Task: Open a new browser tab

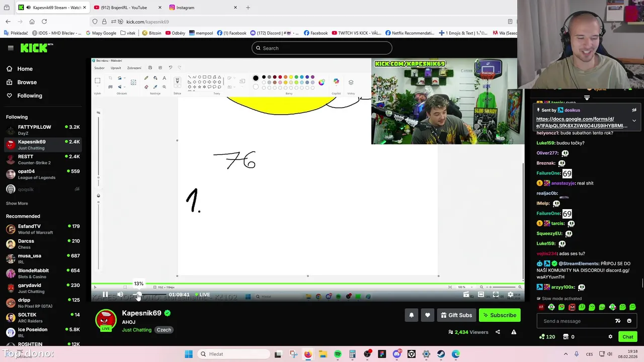Action: (x=248, y=8)
